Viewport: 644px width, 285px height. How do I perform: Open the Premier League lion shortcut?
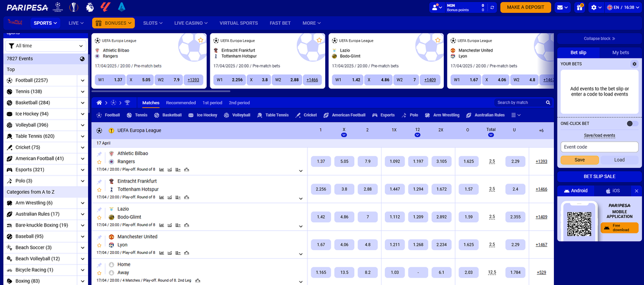pos(90,8)
